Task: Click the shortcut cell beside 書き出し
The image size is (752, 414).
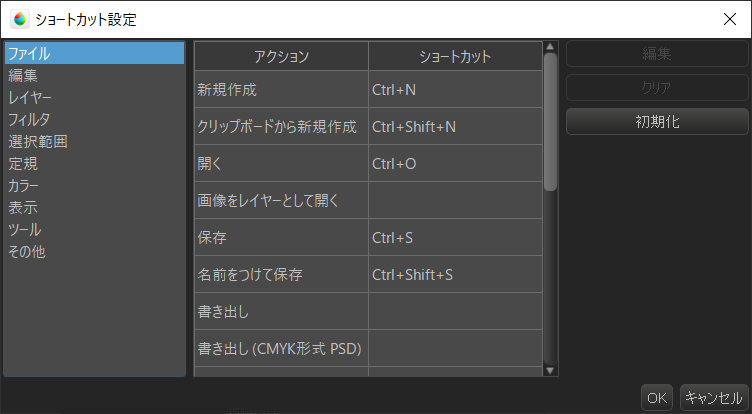Action: click(x=455, y=311)
